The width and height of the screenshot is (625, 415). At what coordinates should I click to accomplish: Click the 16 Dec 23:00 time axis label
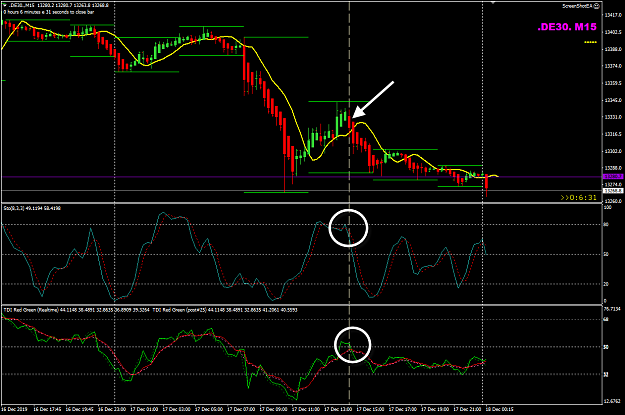[x=112, y=409]
